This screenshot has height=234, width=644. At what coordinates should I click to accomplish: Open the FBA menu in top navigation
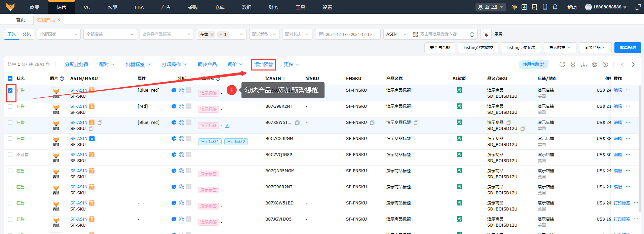pyautogui.click(x=139, y=7)
